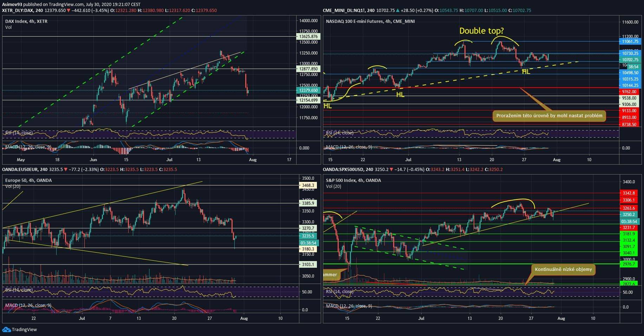The image size is (644, 336).
Task: Click the 11061.75 blue price label
Action: pos(630,42)
